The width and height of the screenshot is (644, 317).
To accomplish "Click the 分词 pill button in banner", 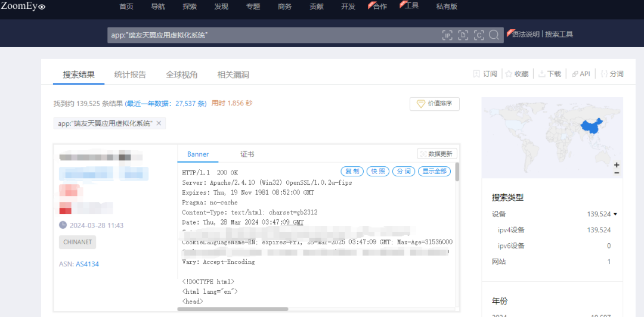I will point(404,171).
